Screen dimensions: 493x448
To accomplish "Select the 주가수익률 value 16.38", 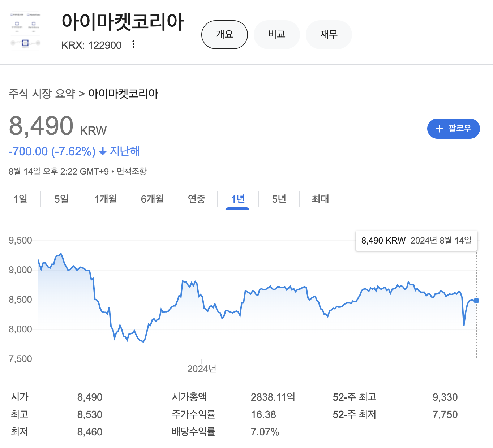I will pyautogui.click(x=263, y=415).
